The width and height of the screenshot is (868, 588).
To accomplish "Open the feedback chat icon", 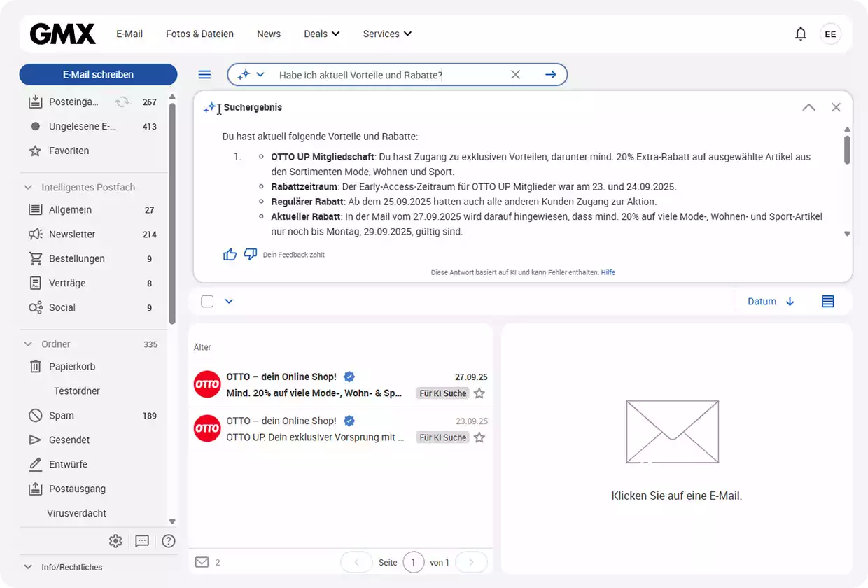I will pyautogui.click(x=142, y=541).
